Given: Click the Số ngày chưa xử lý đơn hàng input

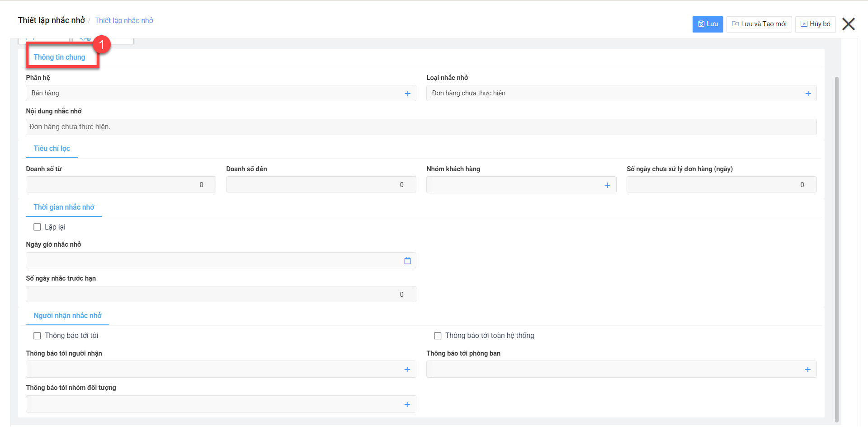Looking at the screenshot, I should (722, 184).
